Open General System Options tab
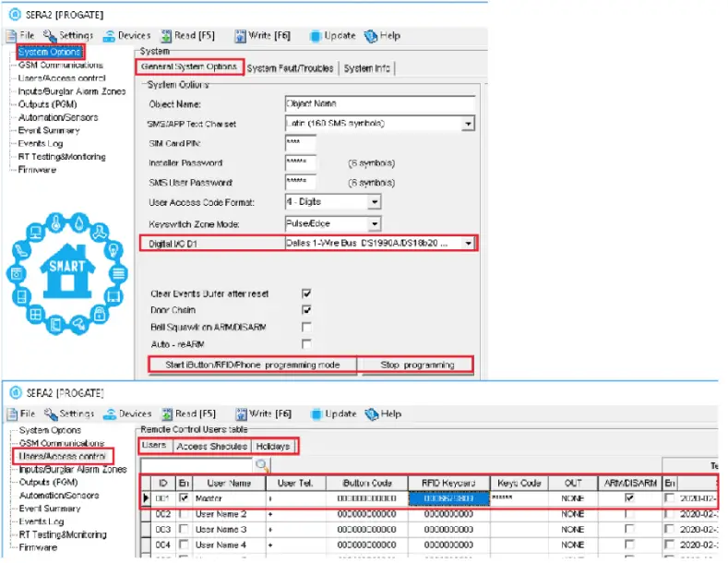The width and height of the screenshot is (728, 563). 189,66
